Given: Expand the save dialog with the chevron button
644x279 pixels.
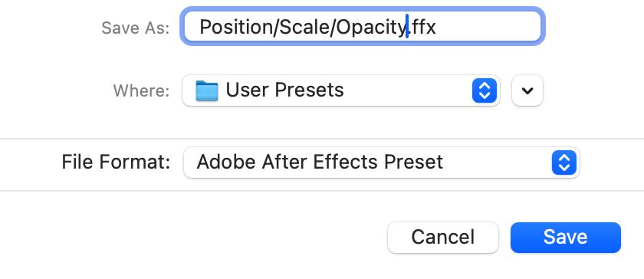Looking at the screenshot, I should (x=527, y=90).
